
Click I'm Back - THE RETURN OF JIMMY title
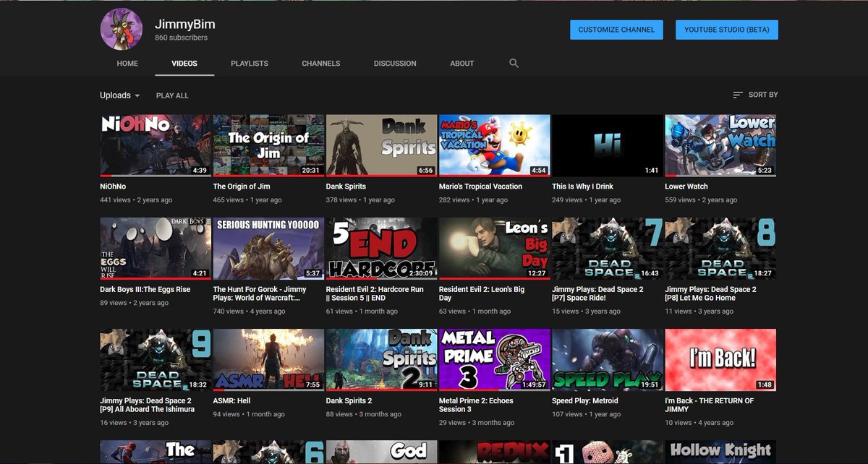click(710, 405)
